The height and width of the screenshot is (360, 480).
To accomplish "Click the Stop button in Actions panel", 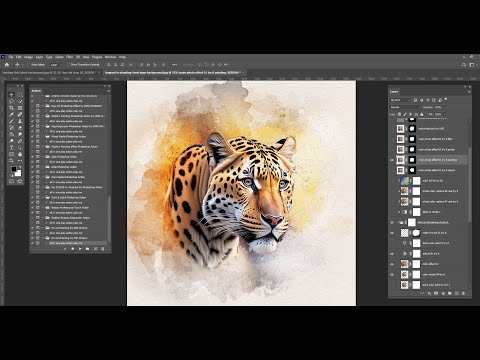I will [65, 249].
